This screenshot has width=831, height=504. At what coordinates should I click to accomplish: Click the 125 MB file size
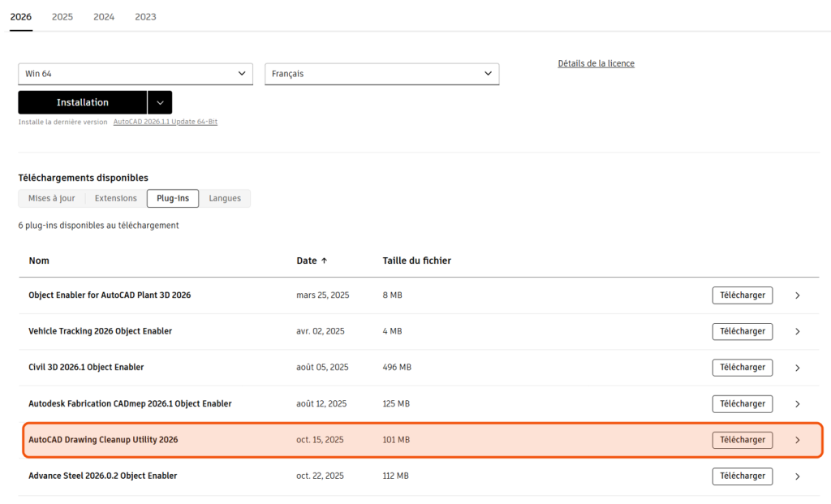pos(396,404)
